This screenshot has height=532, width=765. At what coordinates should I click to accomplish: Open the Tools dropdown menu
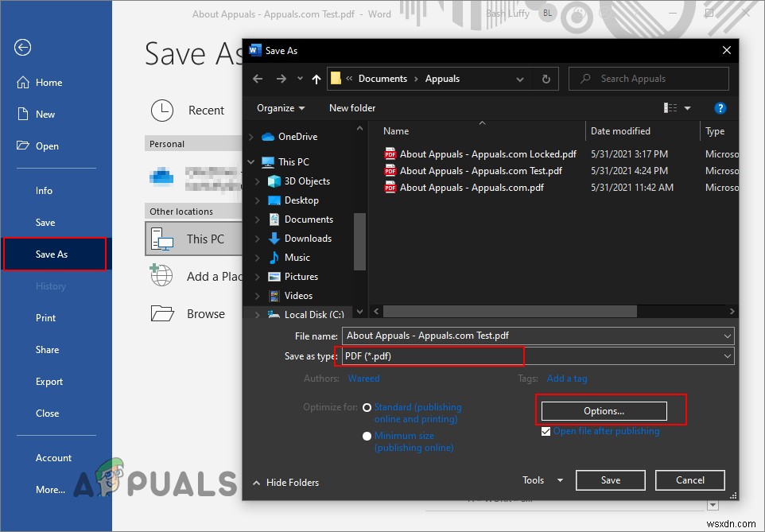tap(542, 480)
